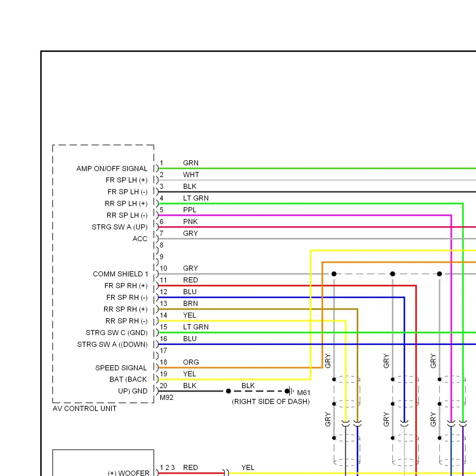The image size is (476, 476).
Task: Click the BLU label on pin 16
Action: click(190, 339)
